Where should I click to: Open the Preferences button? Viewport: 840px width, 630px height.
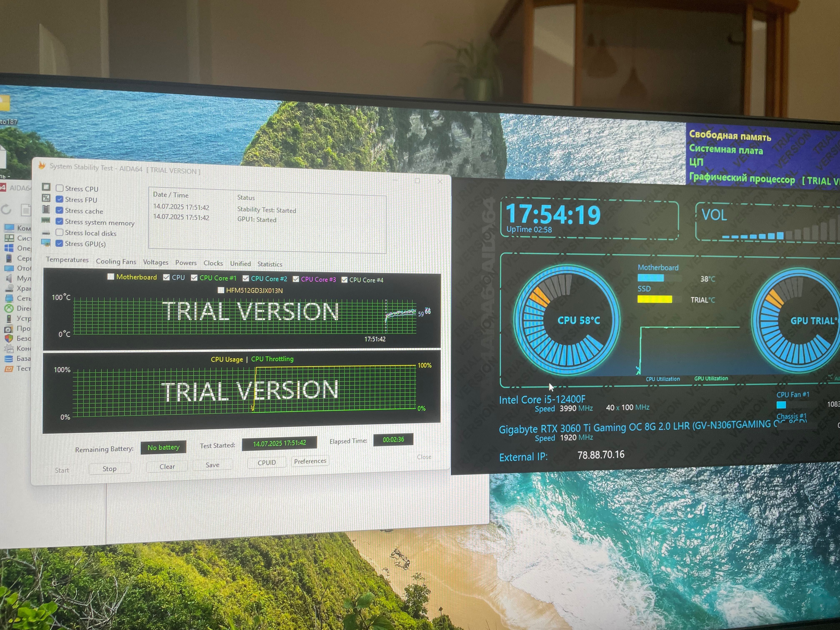310,461
